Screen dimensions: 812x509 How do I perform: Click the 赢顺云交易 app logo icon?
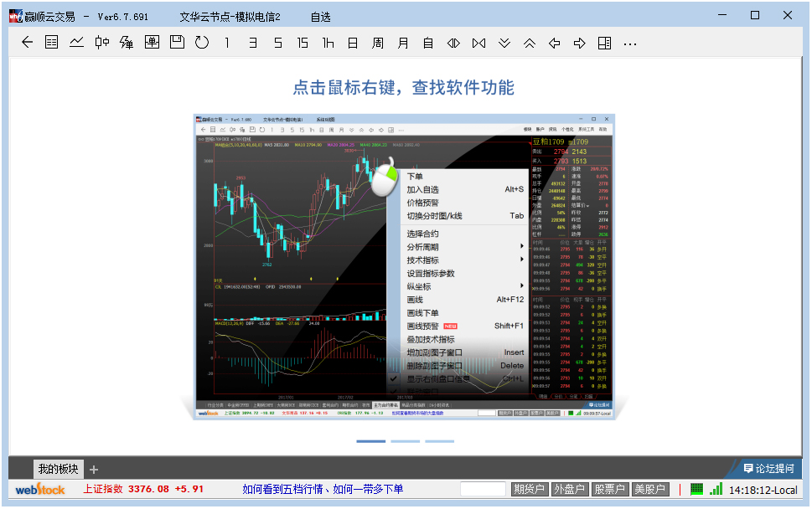coord(16,17)
